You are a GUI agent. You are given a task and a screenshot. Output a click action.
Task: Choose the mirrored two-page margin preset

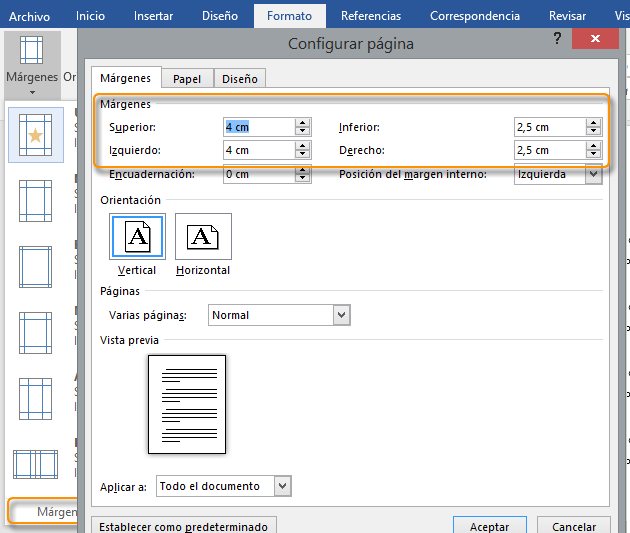35,464
